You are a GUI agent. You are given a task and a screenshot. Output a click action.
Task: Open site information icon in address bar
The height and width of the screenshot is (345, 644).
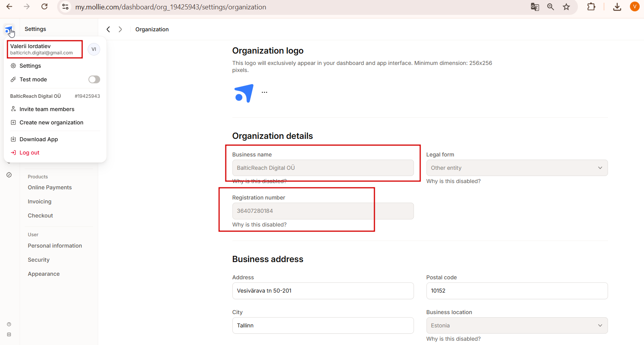[65, 7]
